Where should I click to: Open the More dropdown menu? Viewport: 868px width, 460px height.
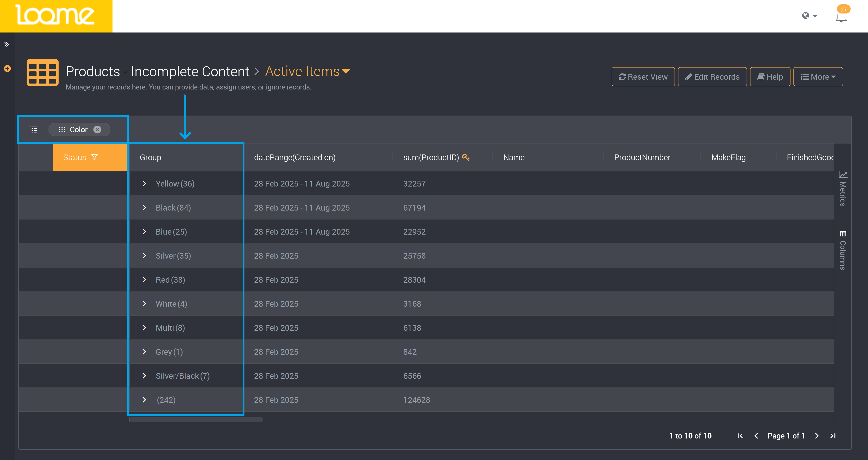(818, 77)
